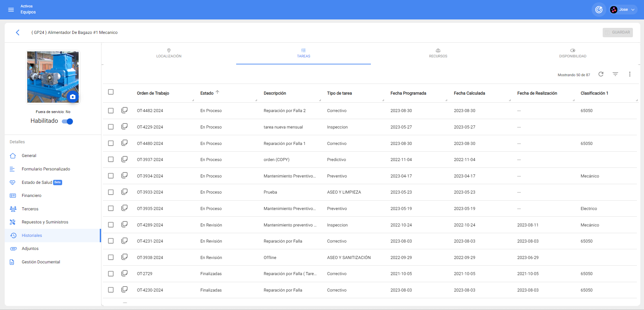Select checkbox for row OT-4229-2024

click(111, 127)
